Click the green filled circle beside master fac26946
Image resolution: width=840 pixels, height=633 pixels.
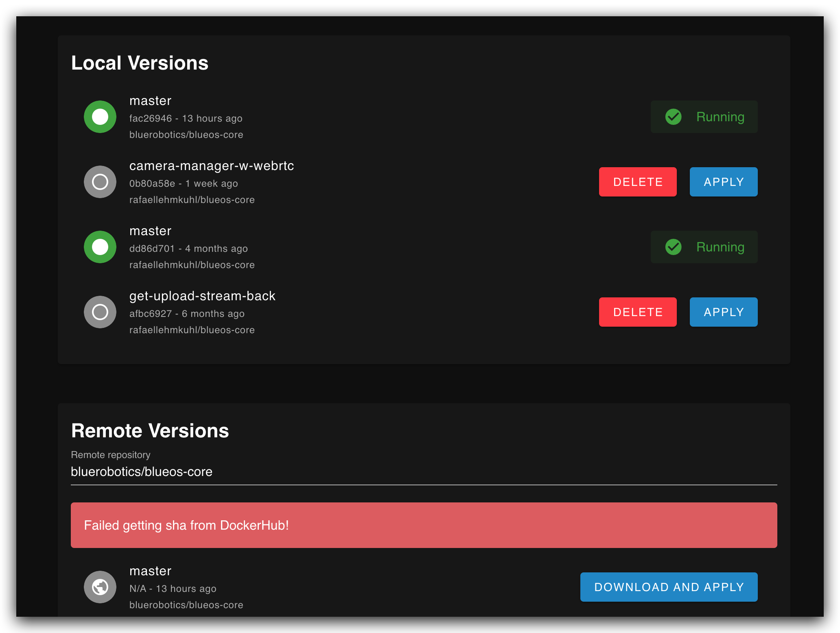coord(100,117)
